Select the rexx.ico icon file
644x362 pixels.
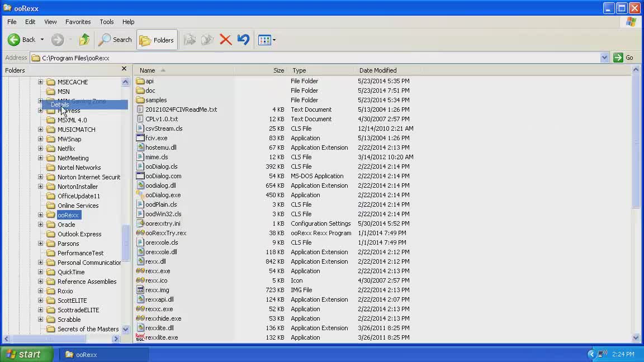tap(140, 280)
